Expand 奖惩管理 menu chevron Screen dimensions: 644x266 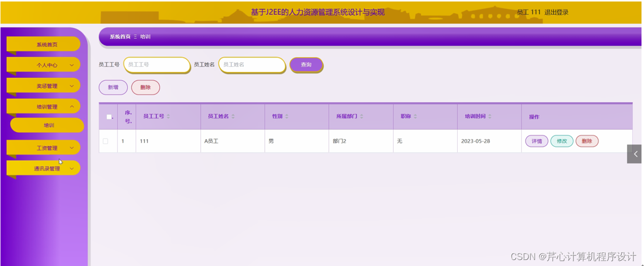[71, 86]
